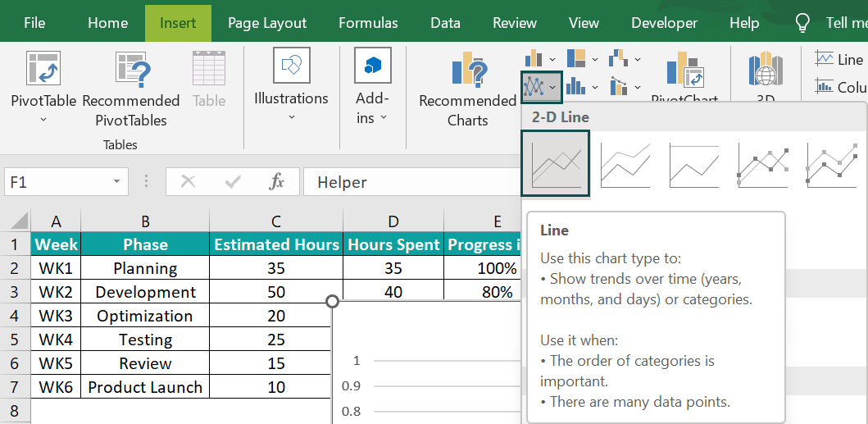The width and height of the screenshot is (868, 424).
Task: Choose the 100% Stacked Line chart thumbnail
Action: pyautogui.click(x=693, y=164)
